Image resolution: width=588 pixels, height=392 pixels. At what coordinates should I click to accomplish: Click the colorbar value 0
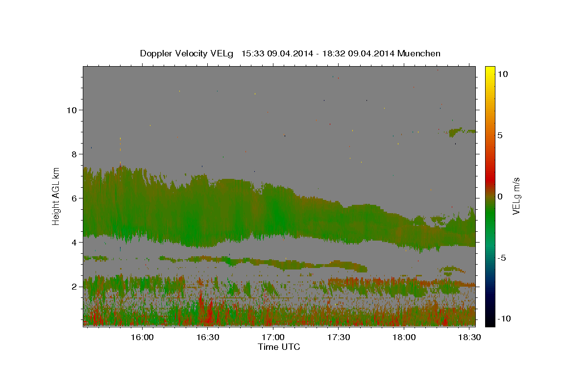coord(500,196)
